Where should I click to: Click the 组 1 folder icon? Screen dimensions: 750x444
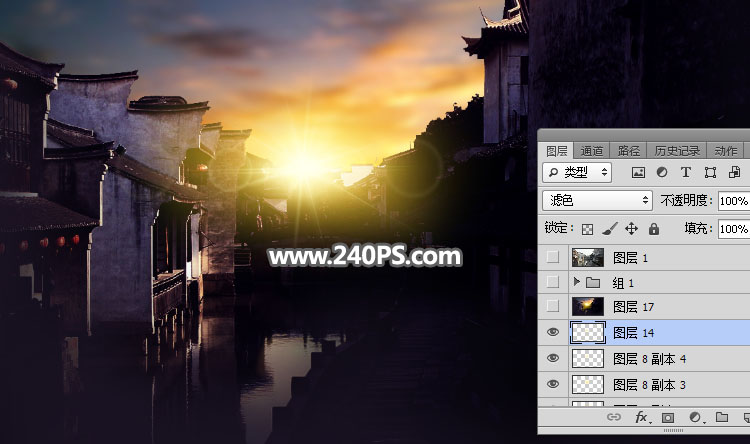click(x=593, y=283)
